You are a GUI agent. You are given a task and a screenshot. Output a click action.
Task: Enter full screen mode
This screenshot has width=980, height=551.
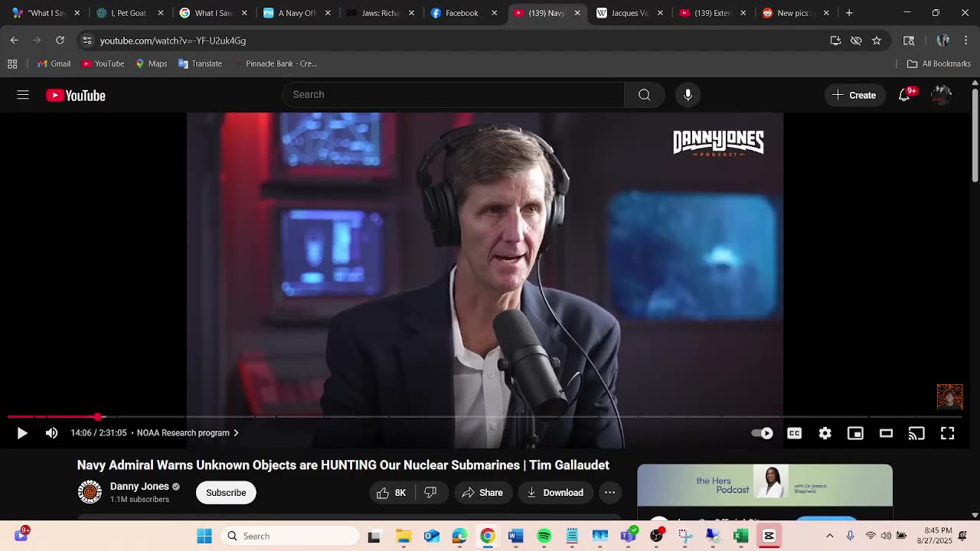(x=947, y=433)
